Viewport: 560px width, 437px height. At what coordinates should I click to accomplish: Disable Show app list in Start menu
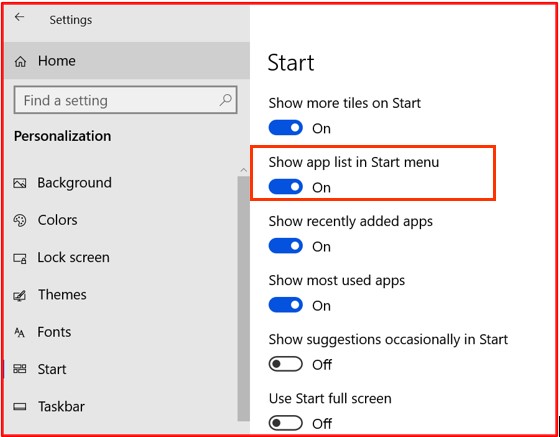tap(285, 187)
